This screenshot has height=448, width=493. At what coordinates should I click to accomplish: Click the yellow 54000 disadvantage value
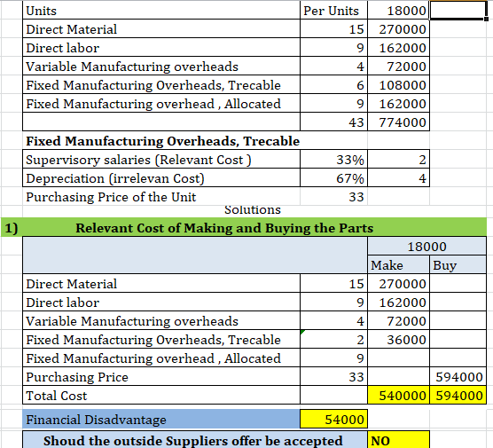coord(333,419)
